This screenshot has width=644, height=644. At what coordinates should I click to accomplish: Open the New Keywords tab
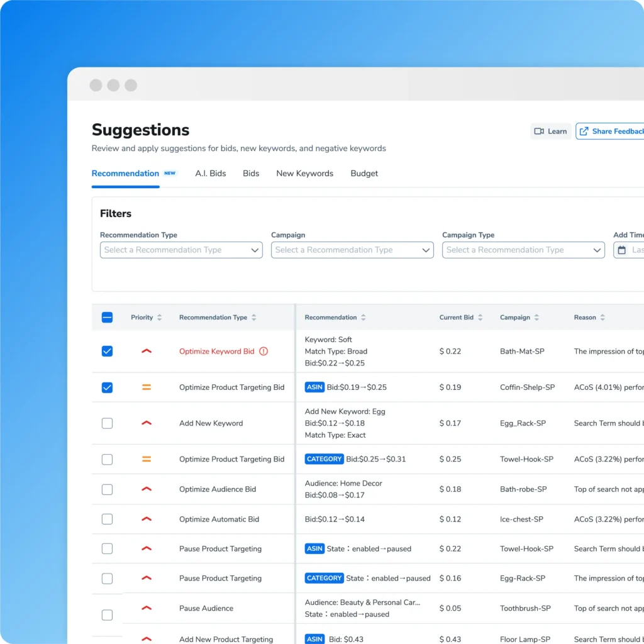(x=304, y=174)
